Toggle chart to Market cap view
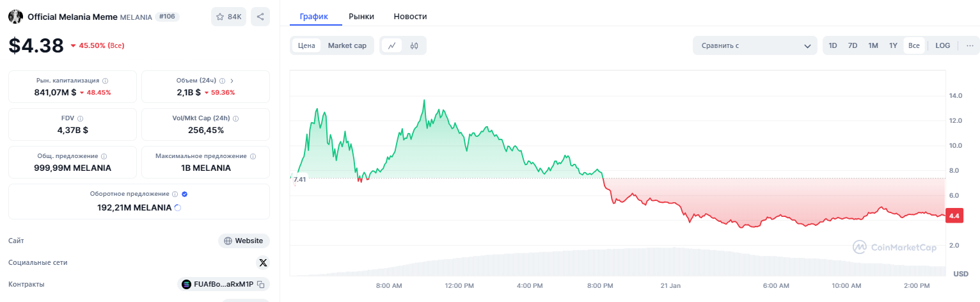The height and width of the screenshot is (302, 980). [347, 45]
